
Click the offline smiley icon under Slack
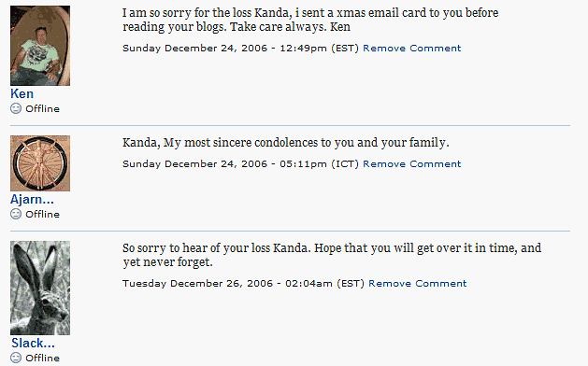(16, 358)
